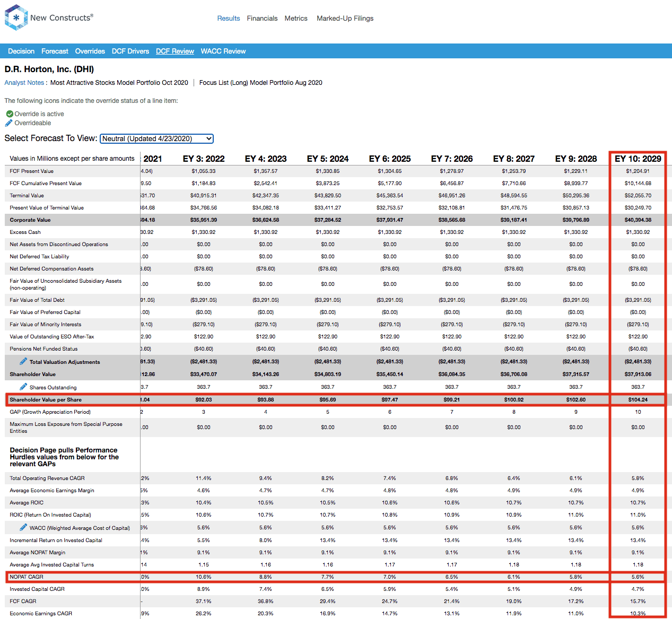Click the 'Present Value of Terminal Value' label

[x=47, y=208]
